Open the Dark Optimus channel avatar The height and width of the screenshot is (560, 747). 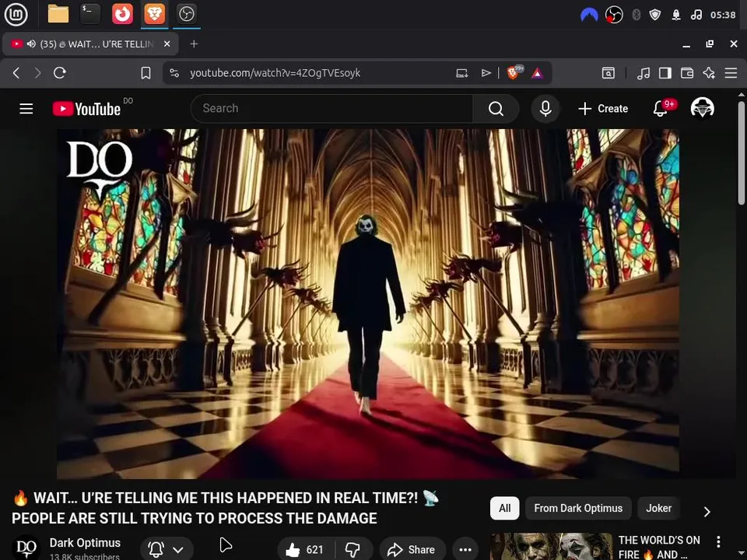pyautogui.click(x=26, y=548)
